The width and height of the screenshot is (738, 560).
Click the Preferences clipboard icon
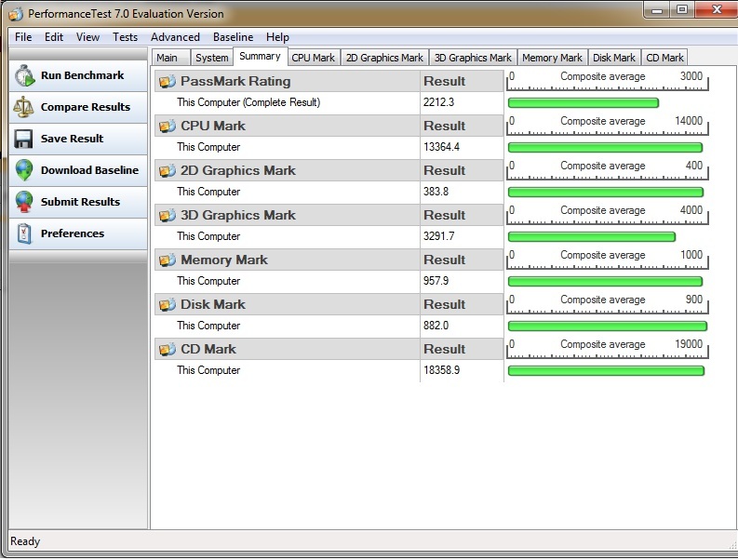(x=23, y=233)
